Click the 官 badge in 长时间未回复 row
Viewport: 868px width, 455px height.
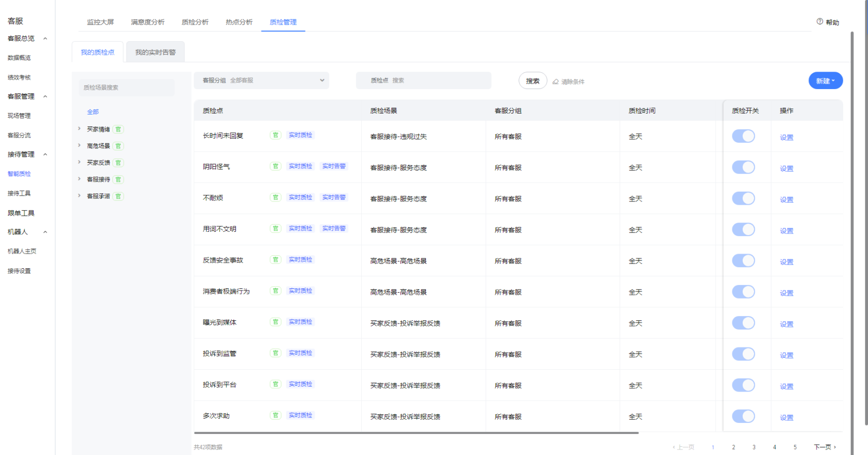point(276,135)
